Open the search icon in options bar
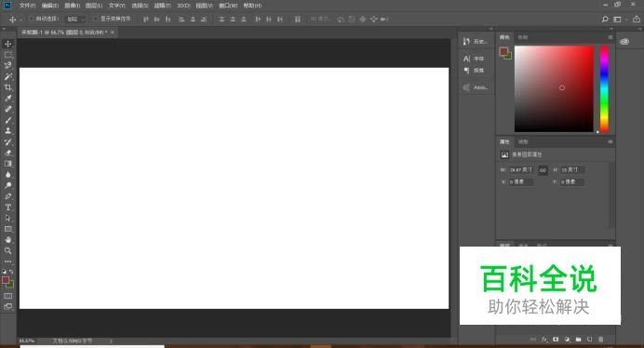 click(x=605, y=20)
